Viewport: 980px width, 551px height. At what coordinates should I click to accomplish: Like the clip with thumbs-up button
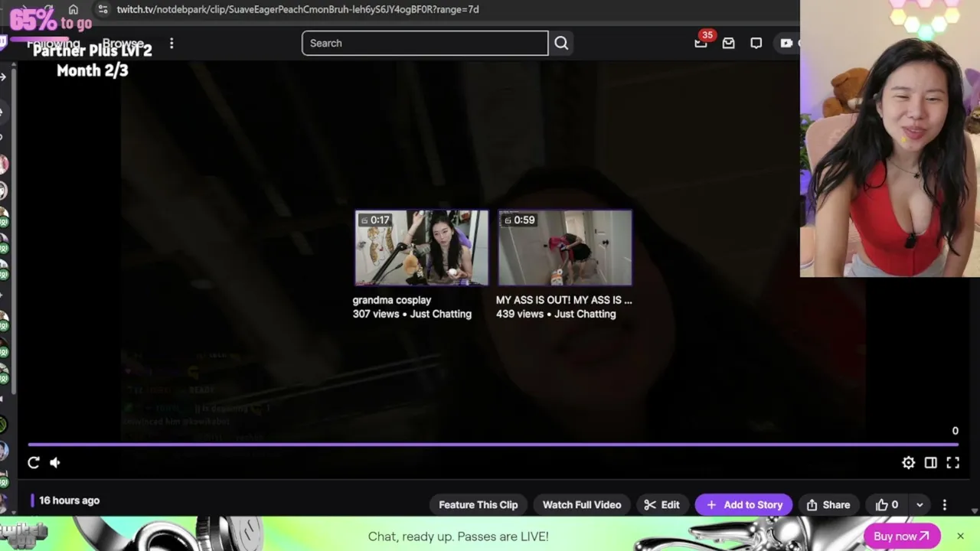coord(887,504)
